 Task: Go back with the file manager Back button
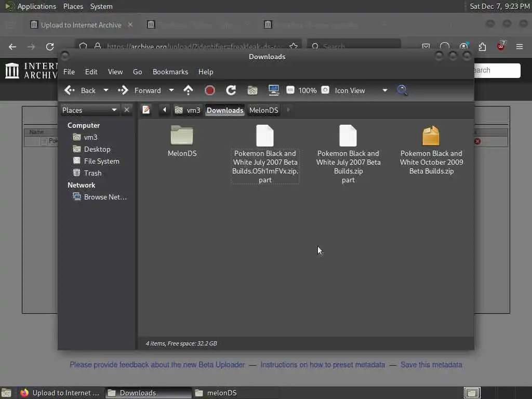(x=80, y=90)
